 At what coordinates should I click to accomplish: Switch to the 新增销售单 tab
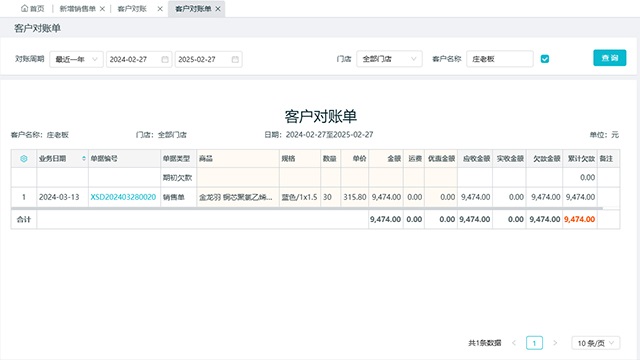tap(78, 9)
